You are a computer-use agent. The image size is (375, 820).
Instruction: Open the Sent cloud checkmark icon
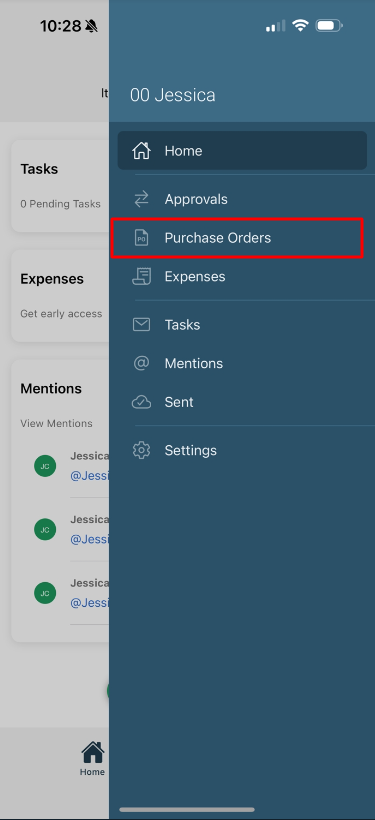(x=141, y=402)
